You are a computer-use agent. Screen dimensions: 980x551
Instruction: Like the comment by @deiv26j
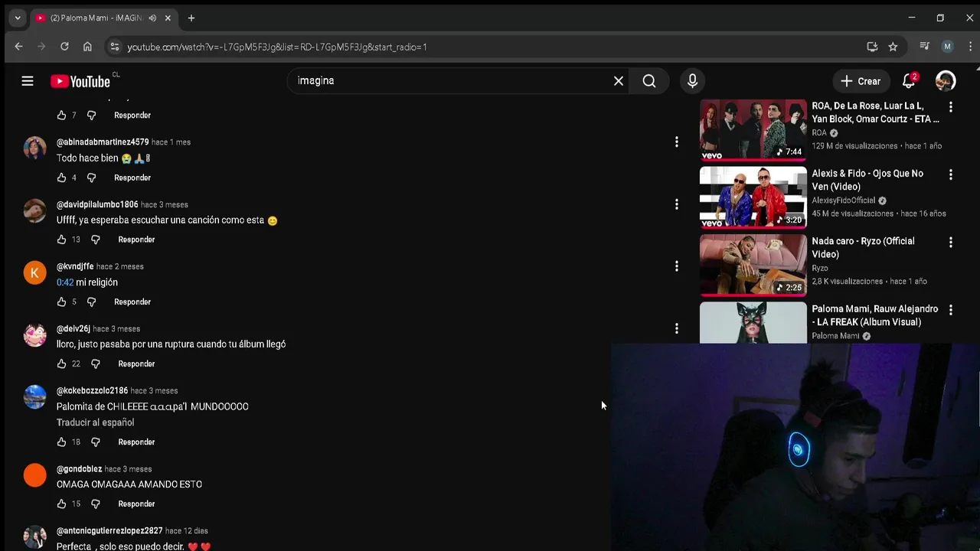click(x=61, y=364)
